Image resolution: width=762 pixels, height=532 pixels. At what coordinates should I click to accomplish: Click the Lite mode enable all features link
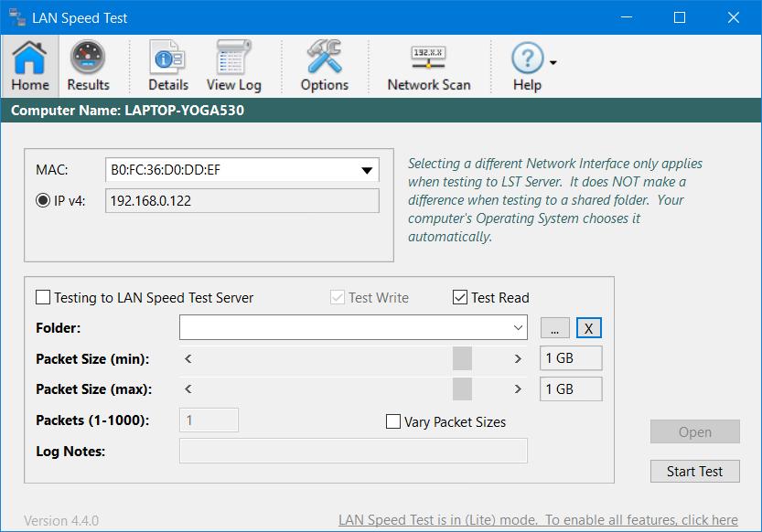pos(538,520)
